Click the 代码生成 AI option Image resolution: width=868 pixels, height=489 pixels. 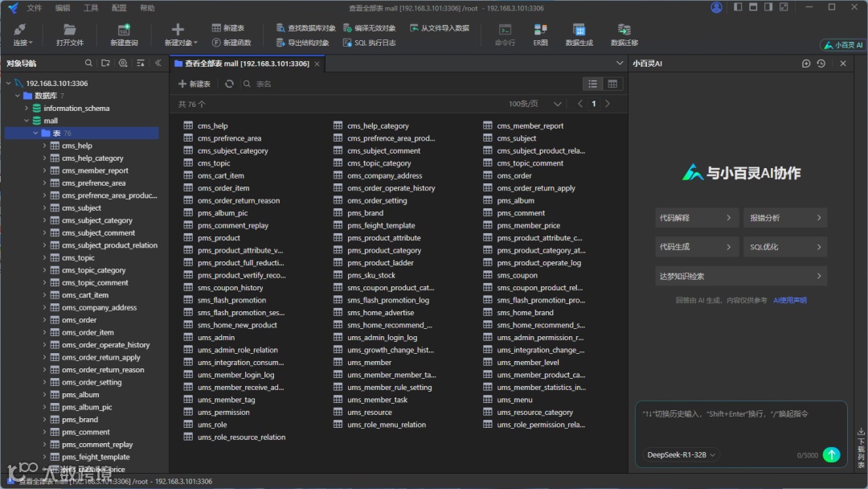tap(696, 247)
